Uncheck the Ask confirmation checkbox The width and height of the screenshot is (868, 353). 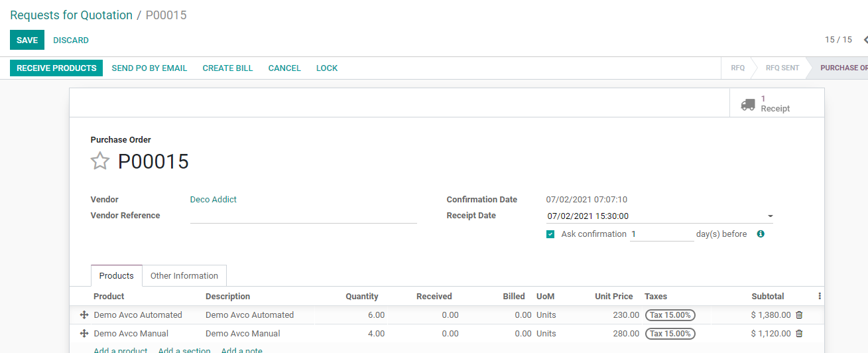(550, 234)
